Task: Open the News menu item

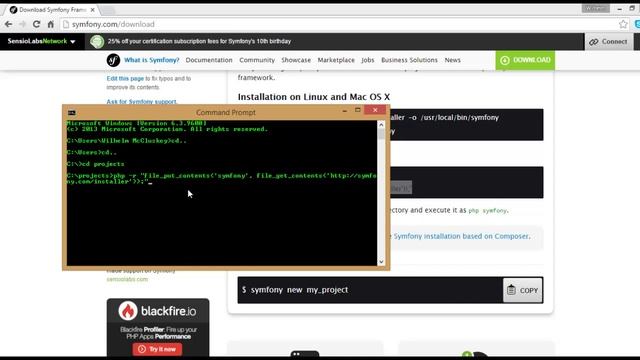Action: 452,60
